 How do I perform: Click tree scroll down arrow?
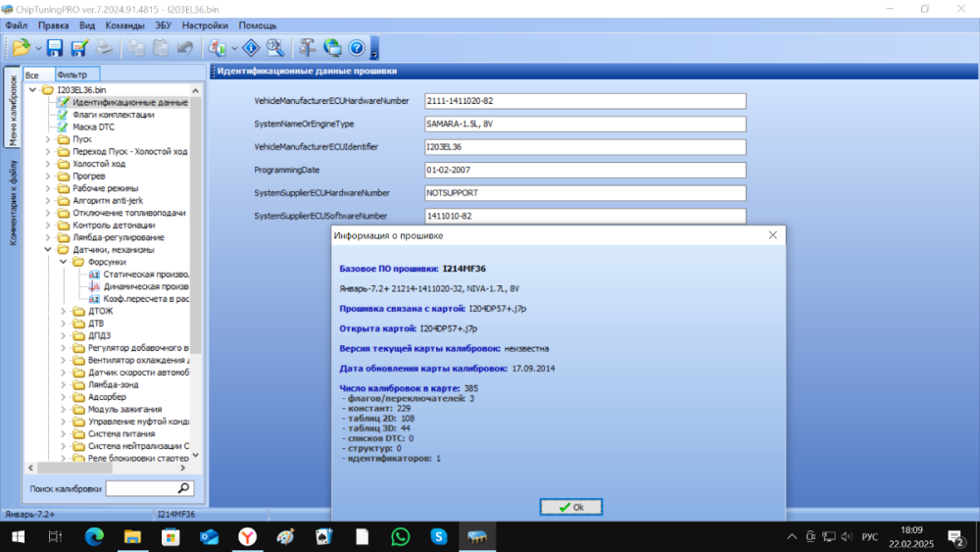pyautogui.click(x=196, y=455)
